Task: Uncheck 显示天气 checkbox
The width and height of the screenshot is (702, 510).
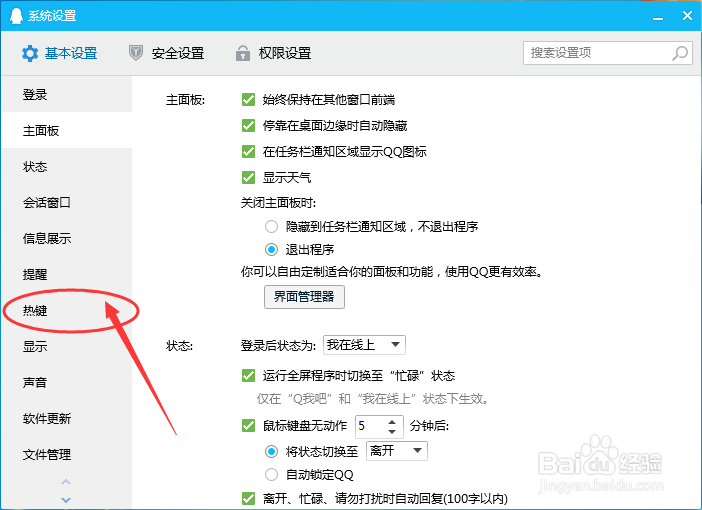Action: (x=248, y=177)
